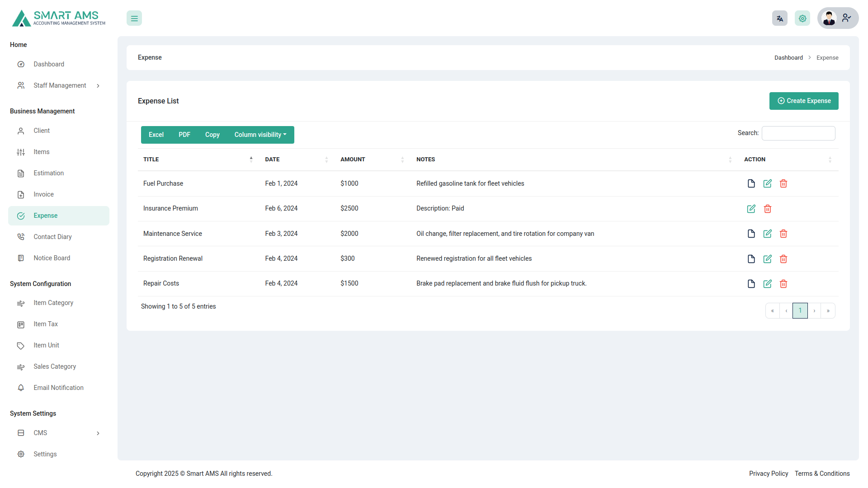The height and width of the screenshot is (488, 868).
Task: Open the Contact Diary phone icon
Action: tap(21, 237)
